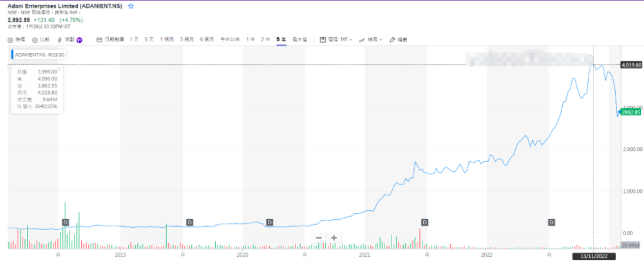Close the OHLC details tooltip panel
644x265 pixels.
pos(59,70)
